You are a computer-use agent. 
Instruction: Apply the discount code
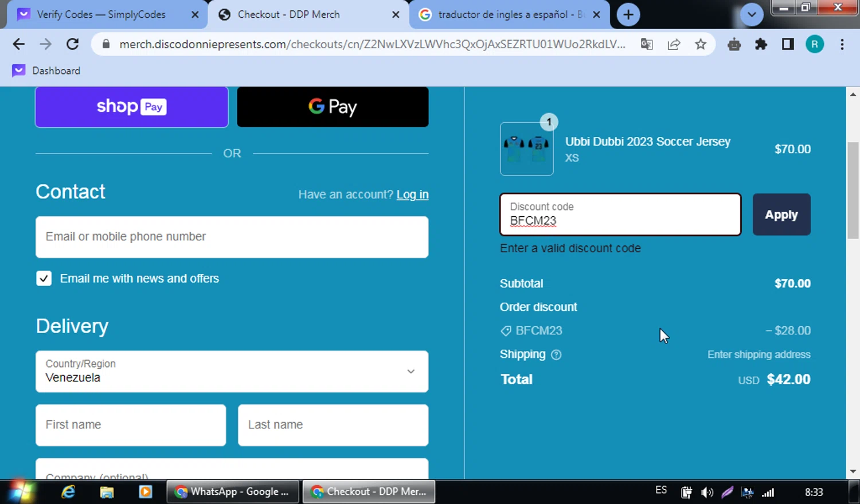click(x=781, y=214)
